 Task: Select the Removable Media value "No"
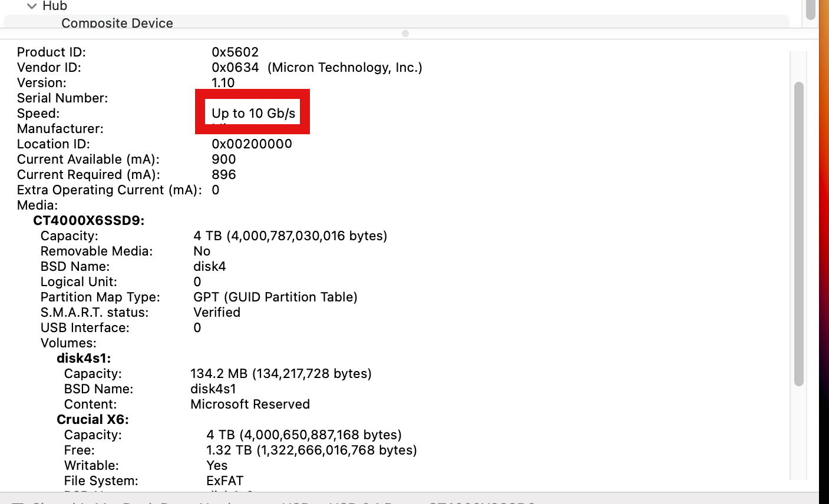pos(202,251)
